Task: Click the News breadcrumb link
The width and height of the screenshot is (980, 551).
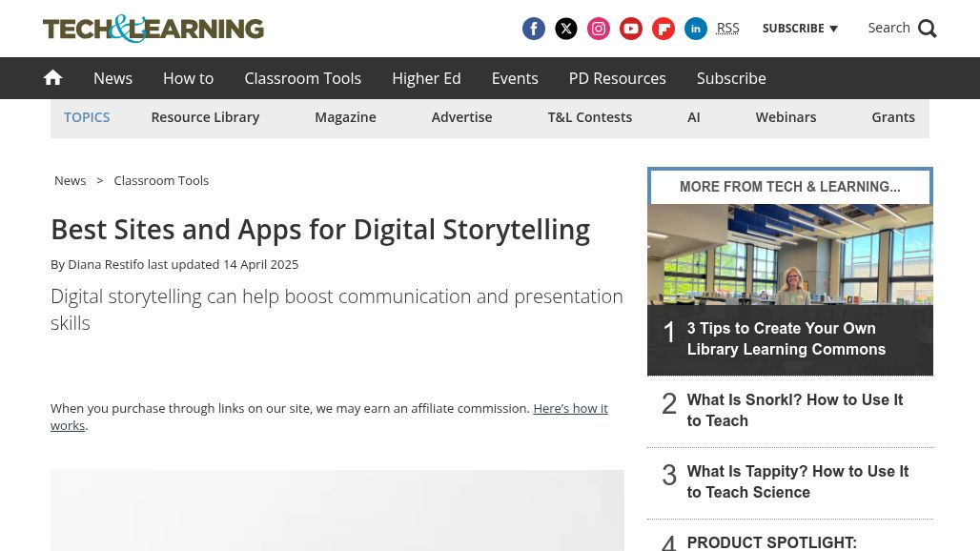Action: 70,180
